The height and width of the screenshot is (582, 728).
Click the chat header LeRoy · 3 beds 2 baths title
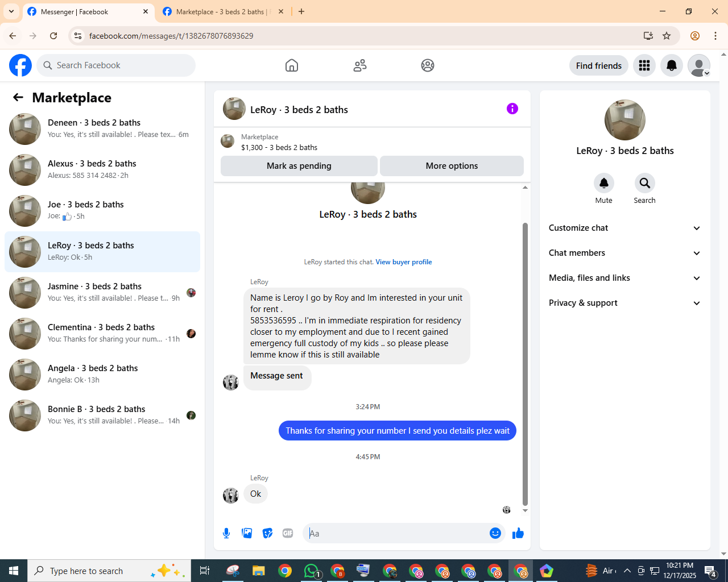(x=299, y=110)
